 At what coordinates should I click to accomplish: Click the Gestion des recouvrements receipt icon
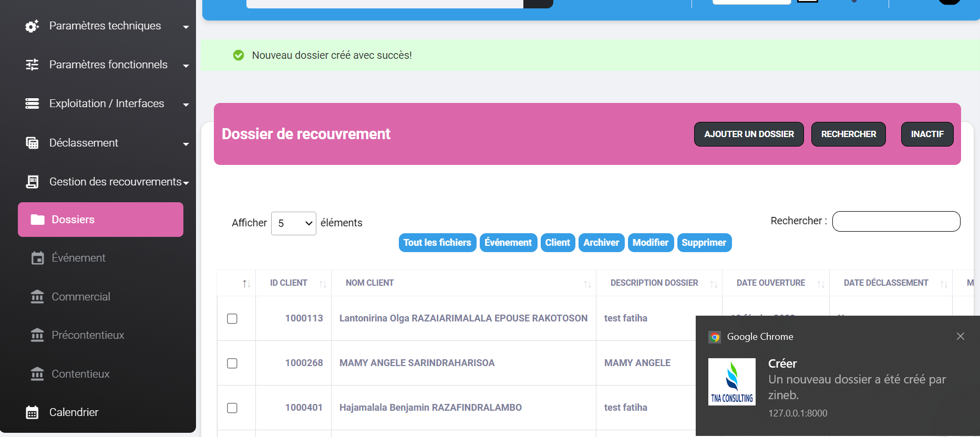[x=32, y=182]
